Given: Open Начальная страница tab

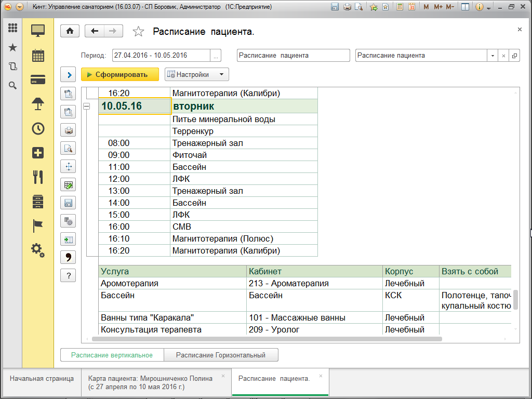Looking at the screenshot, I should [x=42, y=379].
